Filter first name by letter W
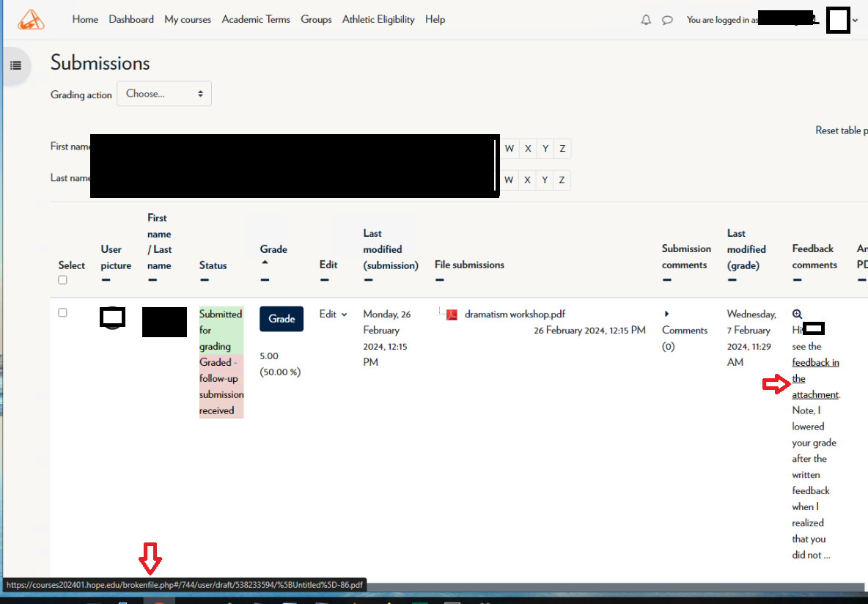This screenshot has width=868, height=604. pyautogui.click(x=510, y=148)
